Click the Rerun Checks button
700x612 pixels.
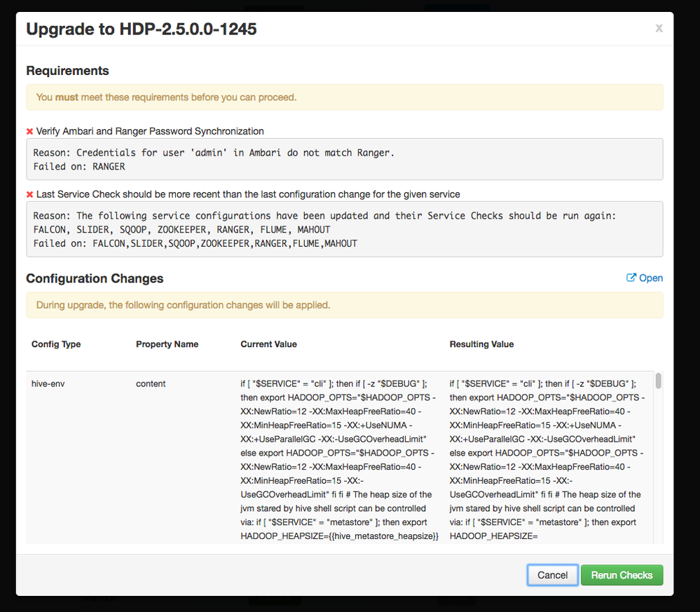point(622,575)
